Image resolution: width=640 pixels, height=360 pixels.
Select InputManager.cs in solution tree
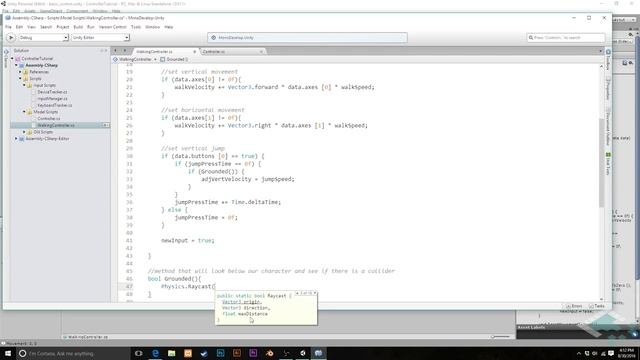click(53, 99)
